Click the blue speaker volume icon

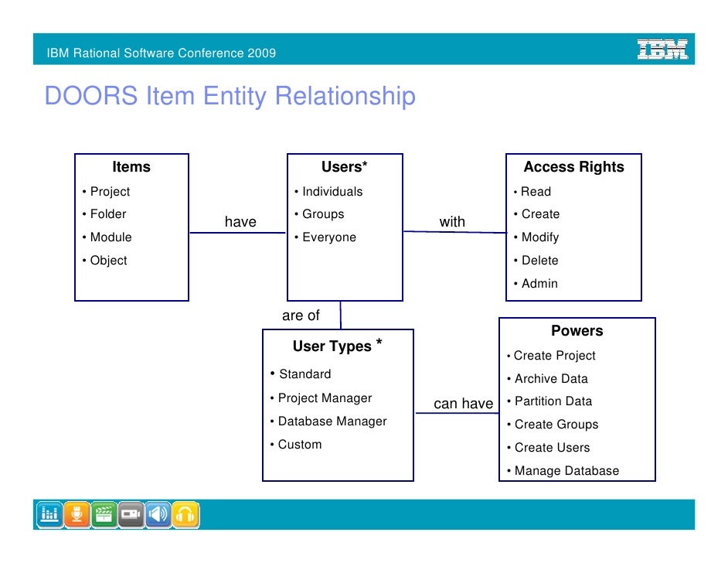coord(158,515)
